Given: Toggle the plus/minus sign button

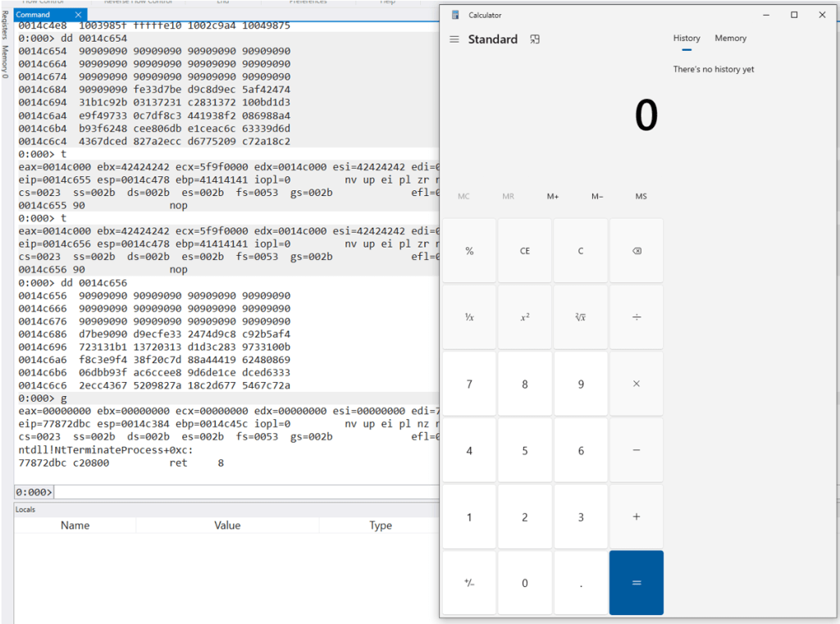Looking at the screenshot, I should [469, 583].
